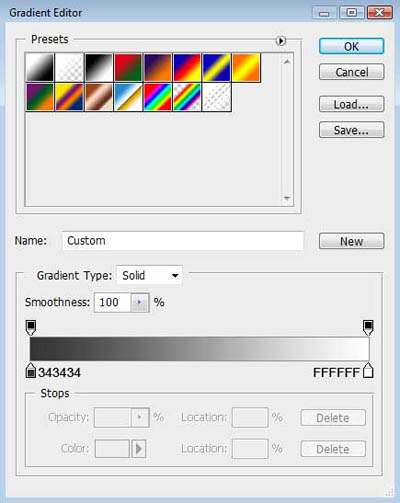
Task: Click in the Name text field
Action: pos(183,241)
